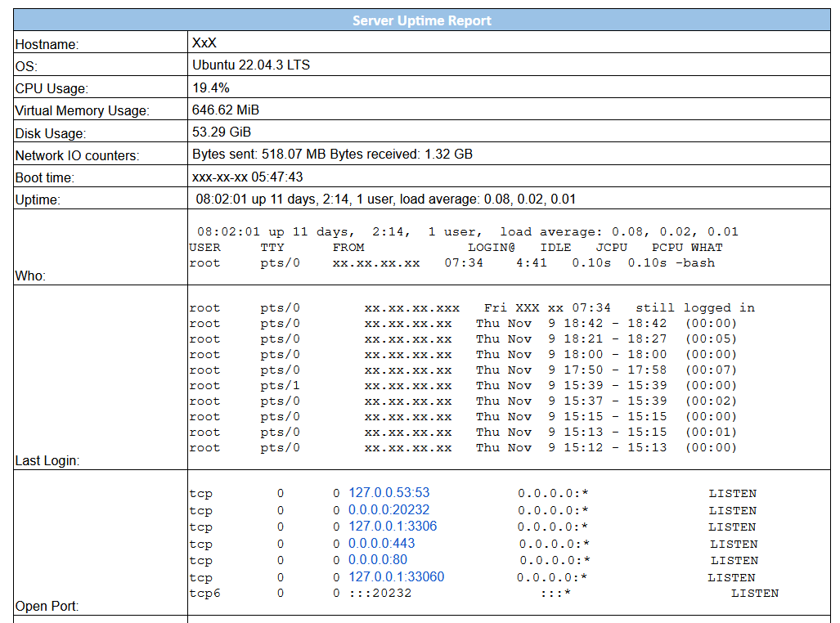Select the login row 15:13 - 15:15

tap(464, 433)
